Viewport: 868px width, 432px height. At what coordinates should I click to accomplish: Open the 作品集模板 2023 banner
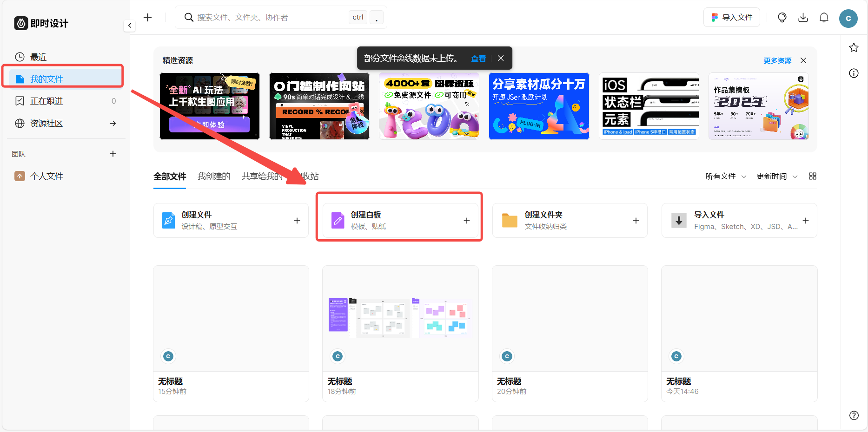pyautogui.click(x=759, y=106)
